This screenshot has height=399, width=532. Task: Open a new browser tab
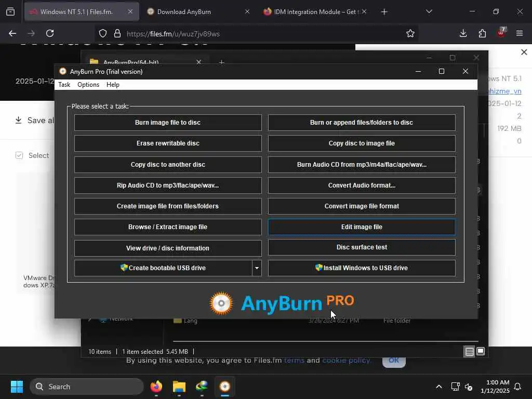(x=384, y=12)
